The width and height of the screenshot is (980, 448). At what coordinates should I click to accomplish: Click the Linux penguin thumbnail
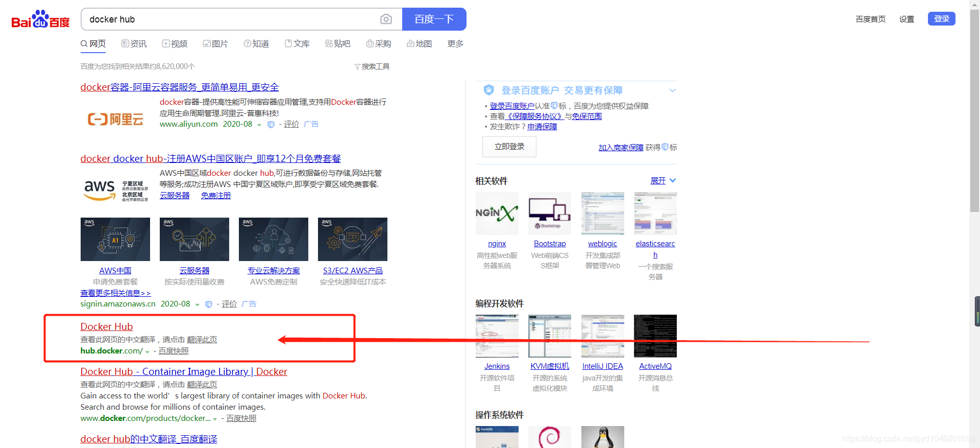[603, 437]
